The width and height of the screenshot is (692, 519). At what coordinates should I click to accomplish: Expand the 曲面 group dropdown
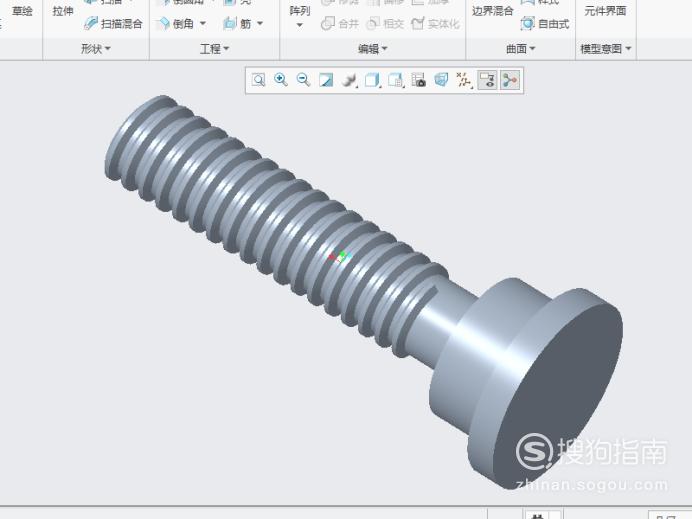click(521, 49)
